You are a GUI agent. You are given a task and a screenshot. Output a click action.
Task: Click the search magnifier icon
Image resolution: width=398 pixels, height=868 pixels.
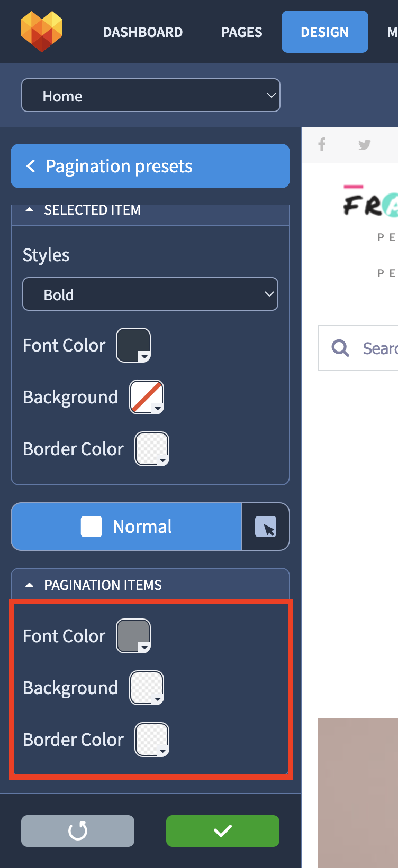point(340,348)
